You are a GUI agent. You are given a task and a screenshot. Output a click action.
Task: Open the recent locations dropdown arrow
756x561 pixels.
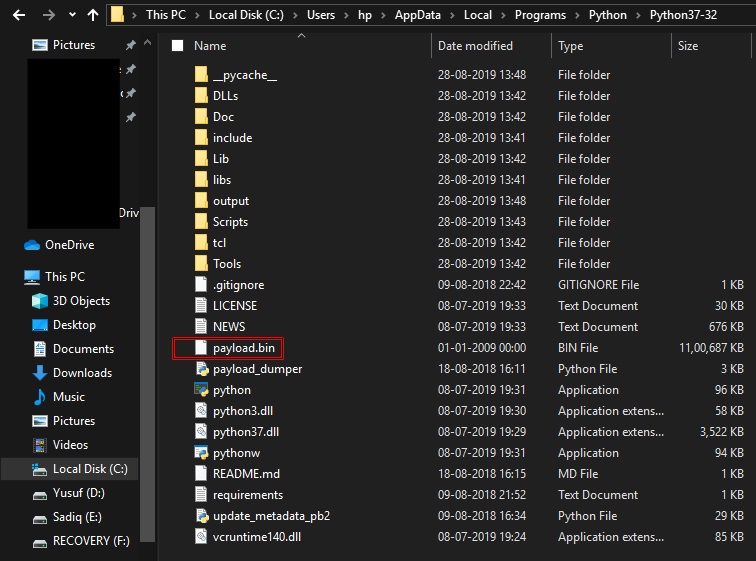tap(72, 14)
